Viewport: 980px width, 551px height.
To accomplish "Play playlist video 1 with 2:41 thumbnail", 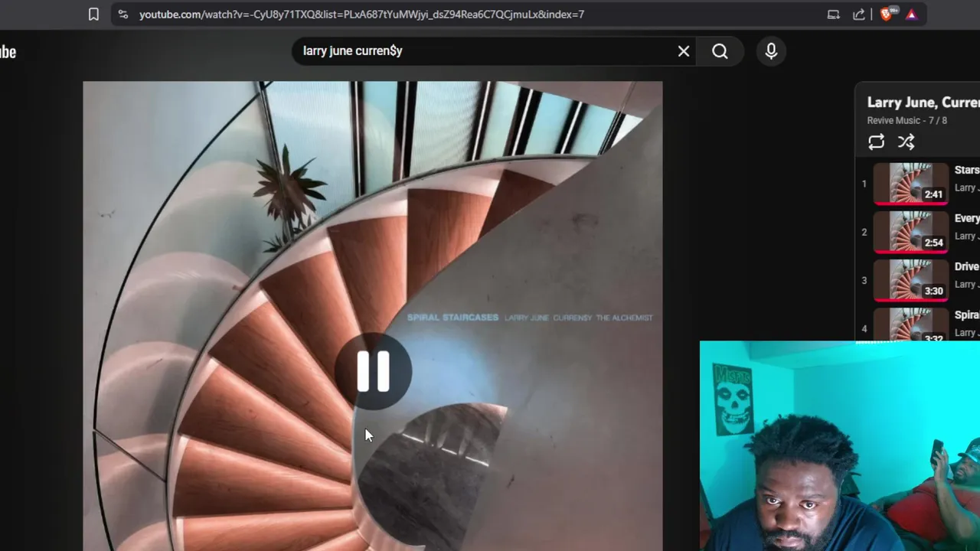I will tap(911, 184).
